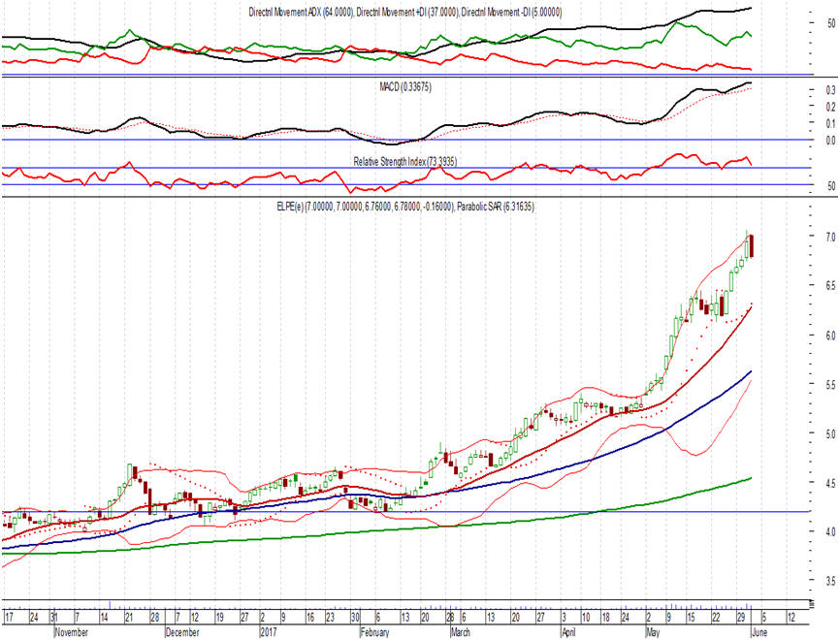
Task: Click the 5.5 price axis label
Action: pos(831,384)
